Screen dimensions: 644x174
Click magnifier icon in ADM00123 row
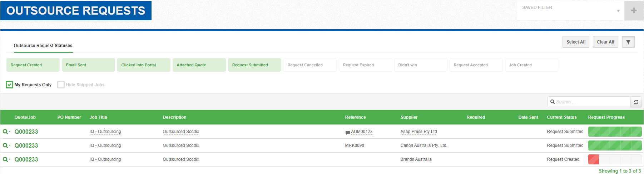click(6, 132)
